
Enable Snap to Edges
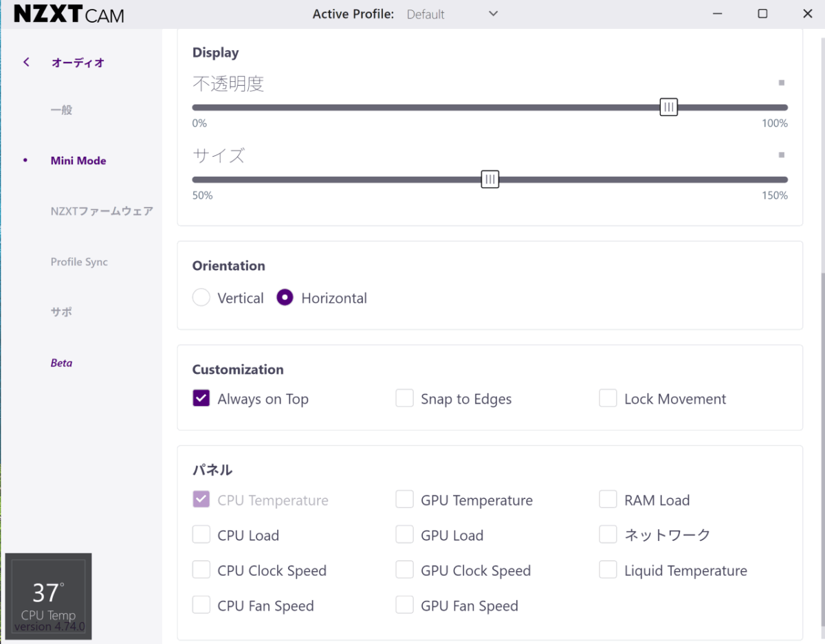(404, 398)
